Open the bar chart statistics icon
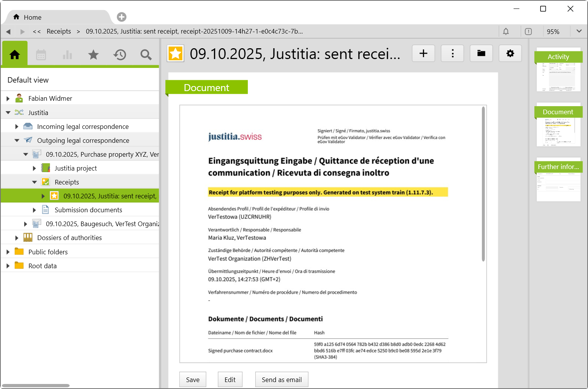 pyautogui.click(x=67, y=55)
